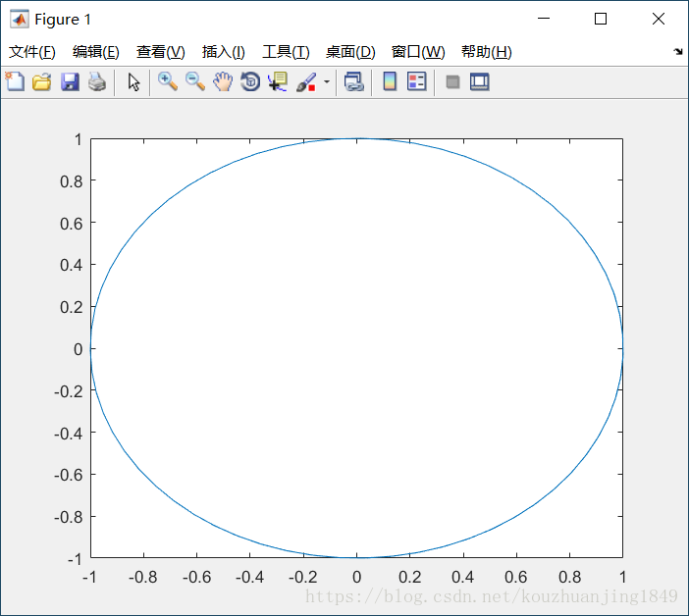Click the y-axis label -0.6
Screen dimensions: 689x616
tap(68, 475)
